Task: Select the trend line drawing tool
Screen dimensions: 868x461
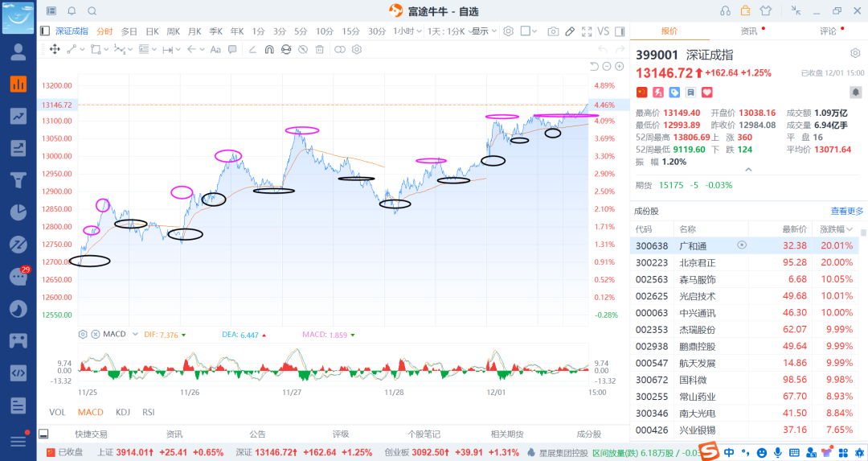Action: (x=72, y=49)
